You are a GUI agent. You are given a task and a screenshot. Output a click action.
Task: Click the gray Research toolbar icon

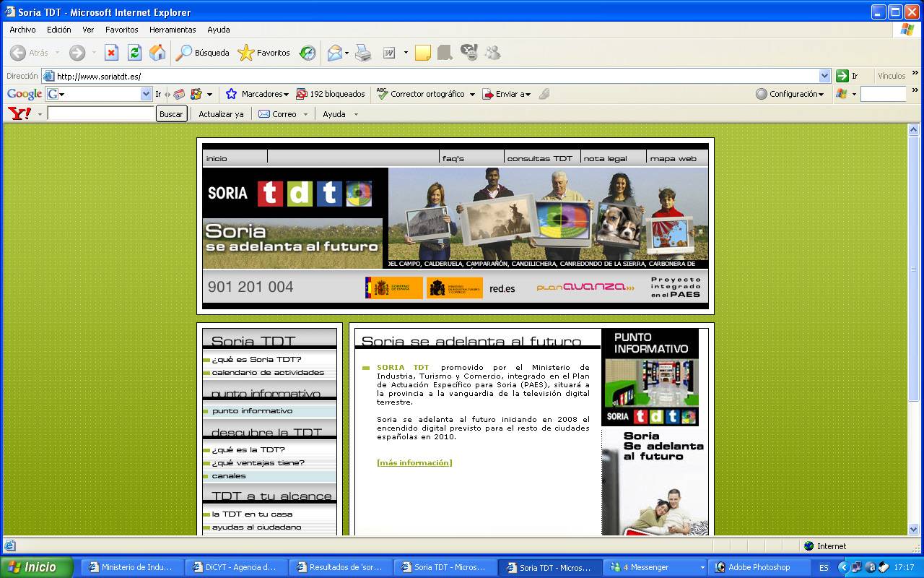445,53
